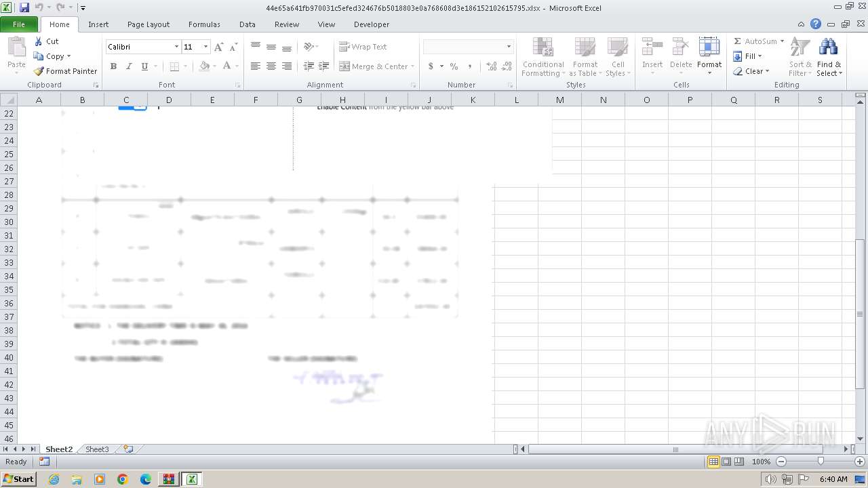Image resolution: width=868 pixels, height=488 pixels.
Task: Open the font size dropdown
Action: click(x=205, y=47)
